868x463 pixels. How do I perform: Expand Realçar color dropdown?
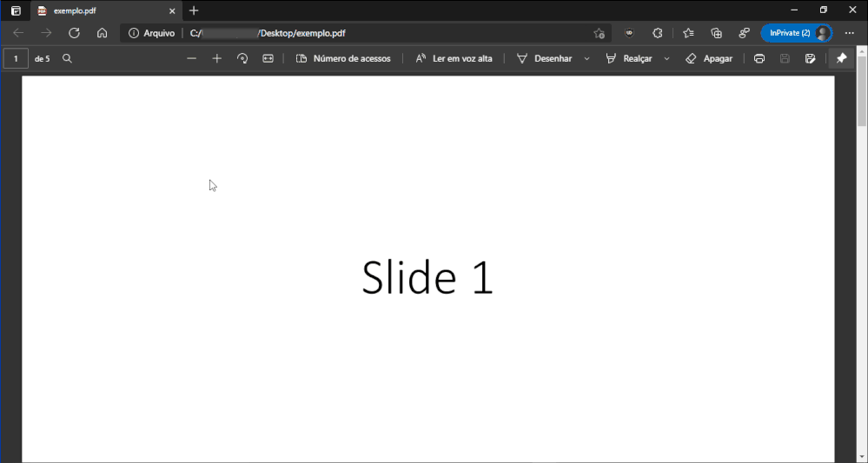(666, 59)
